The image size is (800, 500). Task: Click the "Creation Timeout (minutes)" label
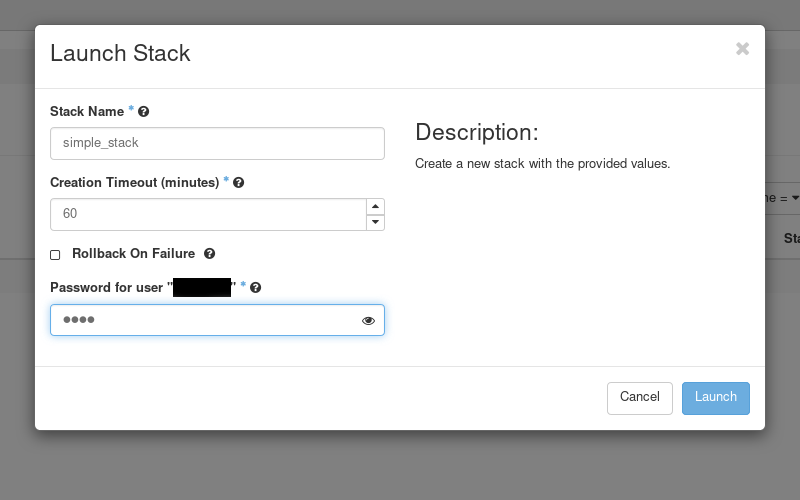pos(134,183)
